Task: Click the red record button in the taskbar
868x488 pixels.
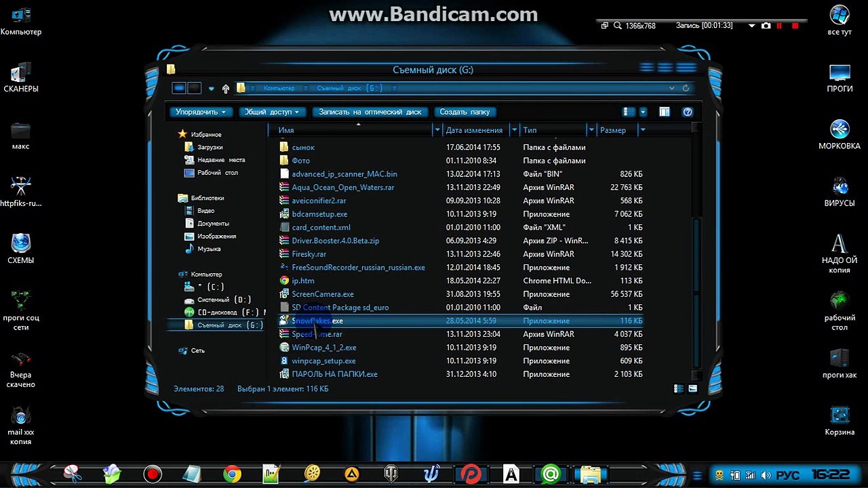Action: point(153,474)
